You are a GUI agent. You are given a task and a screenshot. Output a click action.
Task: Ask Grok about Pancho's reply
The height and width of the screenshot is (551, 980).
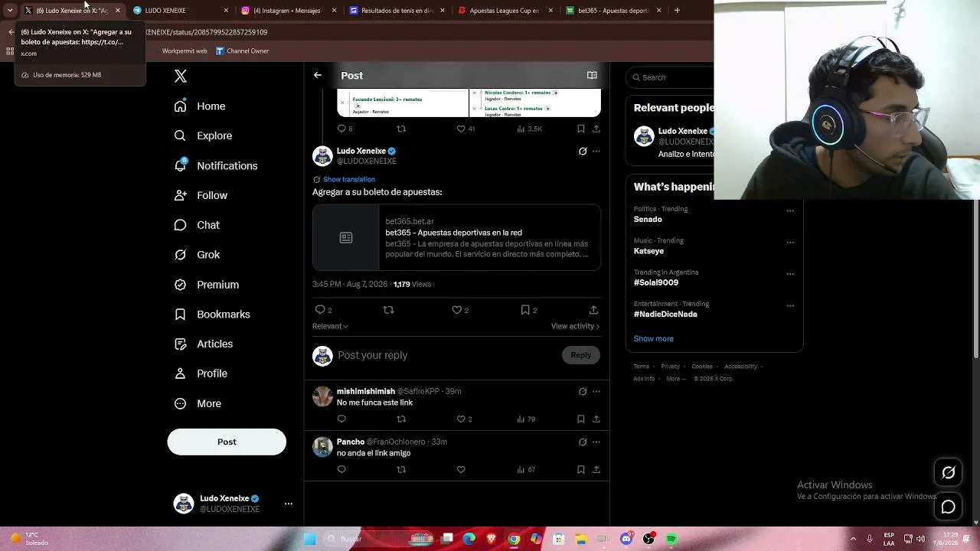pyautogui.click(x=583, y=442)
